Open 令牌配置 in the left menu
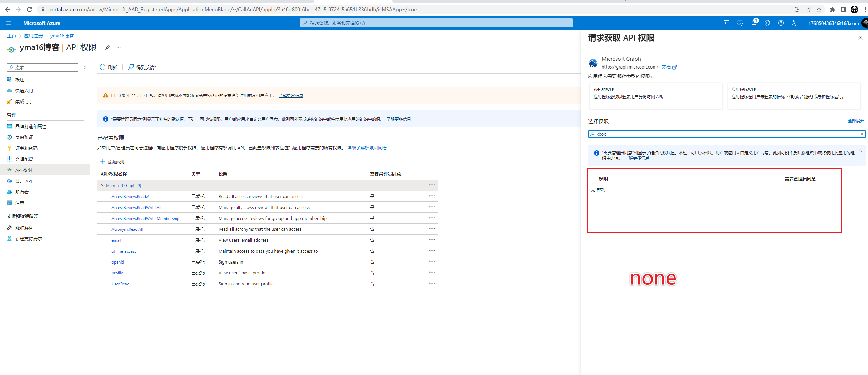Image resolution: width=868 pixels, height=375 pixels. coord(24,159)
